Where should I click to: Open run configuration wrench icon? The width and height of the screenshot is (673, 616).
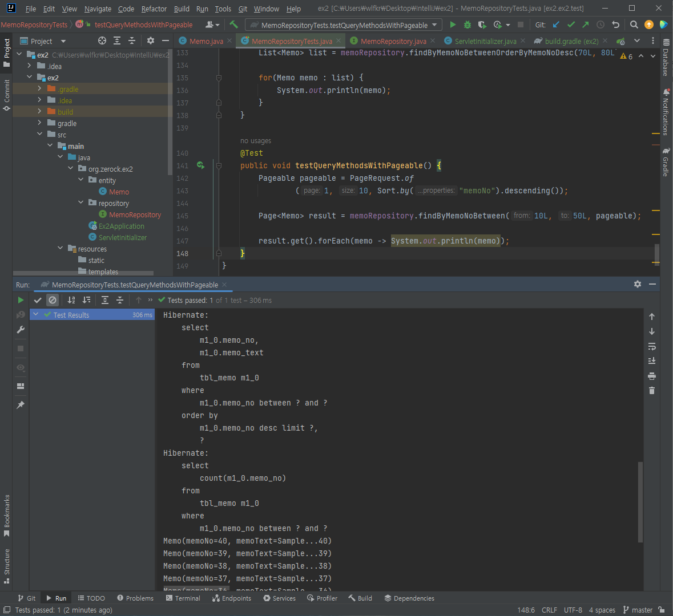[21, 330]
